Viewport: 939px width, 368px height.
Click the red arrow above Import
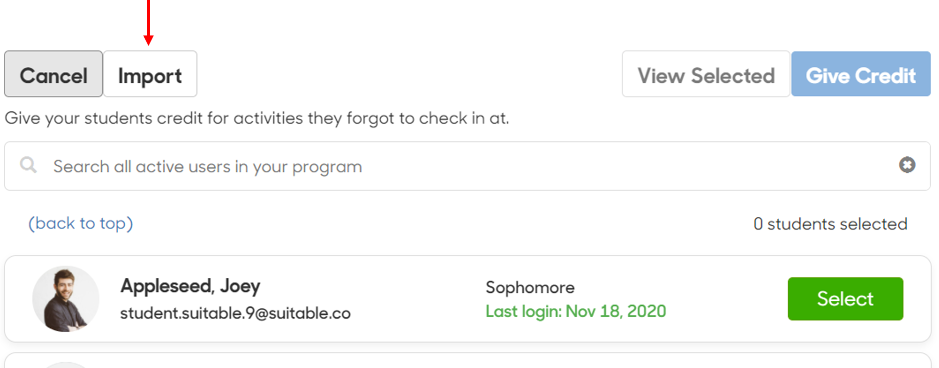click(149, 23)
